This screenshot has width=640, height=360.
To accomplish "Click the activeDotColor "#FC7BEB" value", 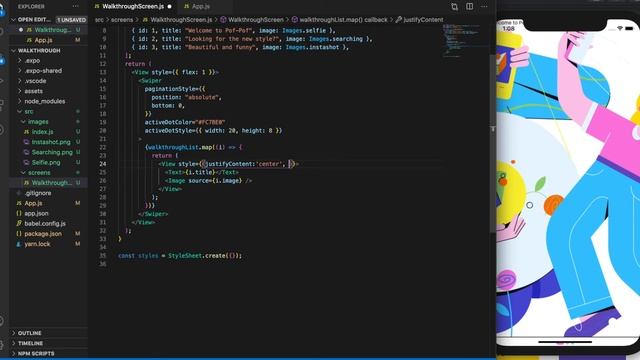I will 211,122.
